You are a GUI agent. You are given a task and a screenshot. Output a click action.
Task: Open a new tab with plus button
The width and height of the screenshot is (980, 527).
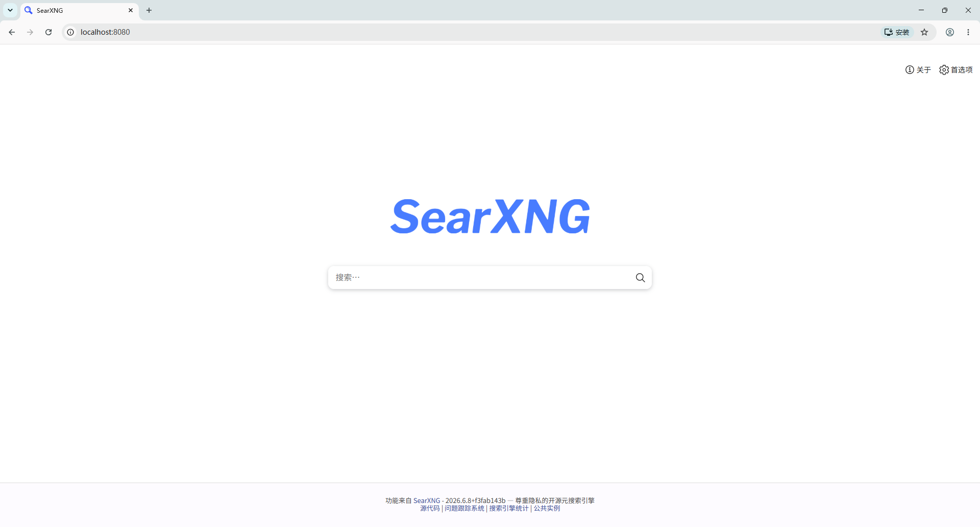tap(149, 10)
